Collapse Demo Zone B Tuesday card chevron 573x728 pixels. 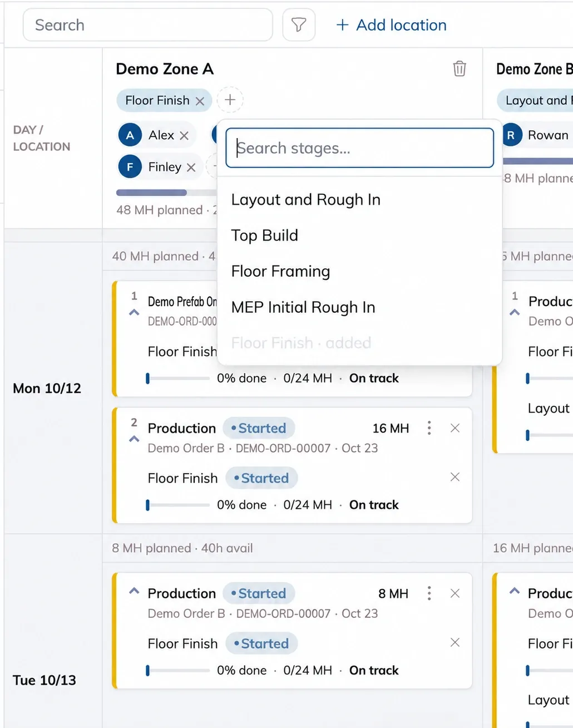tap(515, 591)
